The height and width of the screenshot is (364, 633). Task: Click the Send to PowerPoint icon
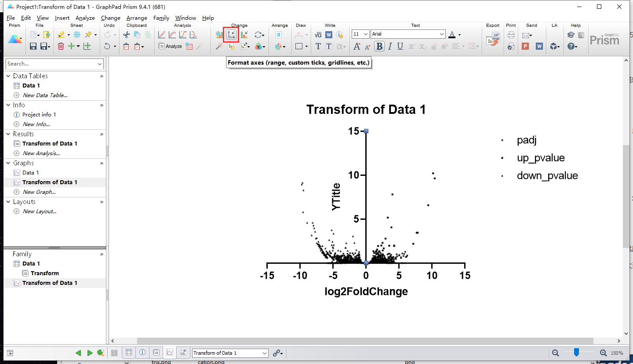click(x=525, y=46)
